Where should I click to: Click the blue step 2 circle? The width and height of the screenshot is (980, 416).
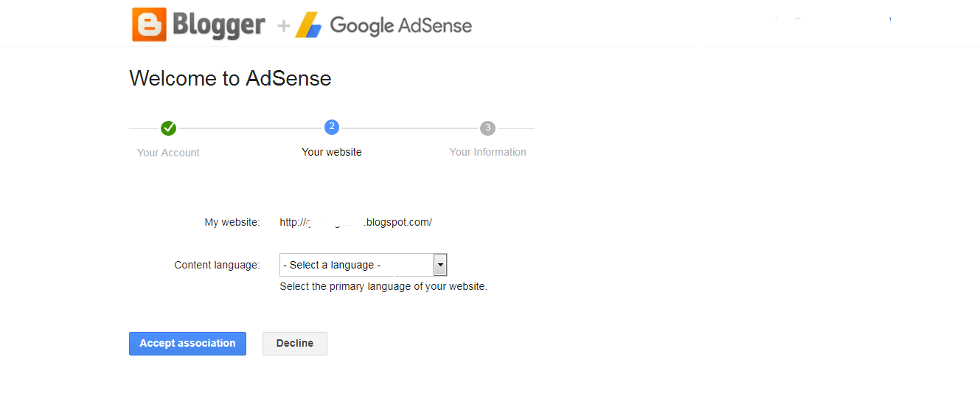click(332, 128)
